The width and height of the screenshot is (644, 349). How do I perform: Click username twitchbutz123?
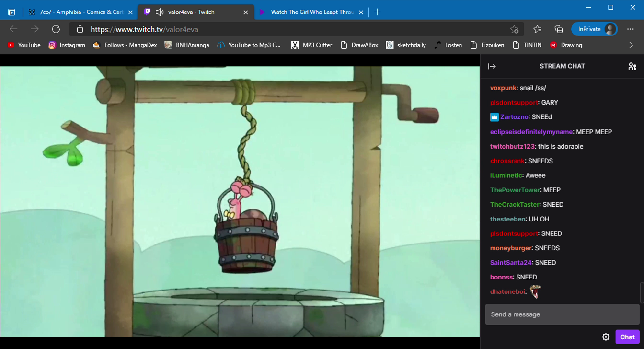tap(512, 146)
